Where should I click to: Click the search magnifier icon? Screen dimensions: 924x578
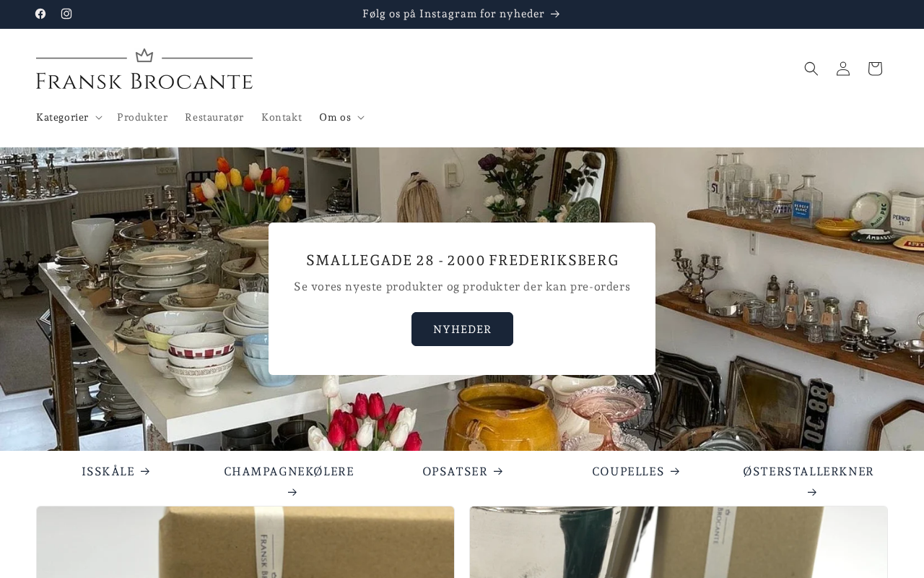(811, 69)
